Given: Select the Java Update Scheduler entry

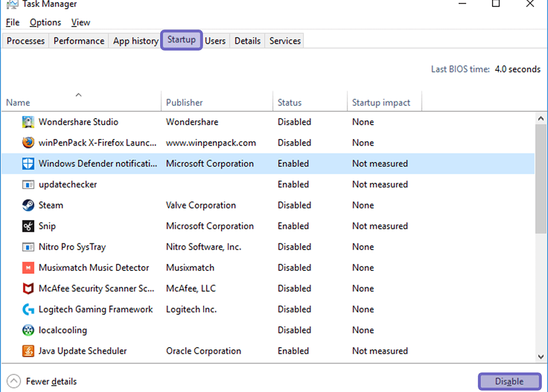Looking at the screenshot, I should tap(82, 350).
